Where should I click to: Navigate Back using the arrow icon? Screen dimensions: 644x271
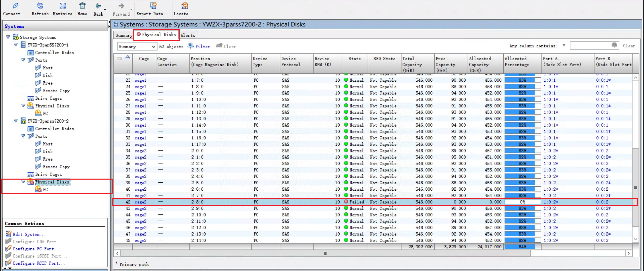click(x=98, y=6)
